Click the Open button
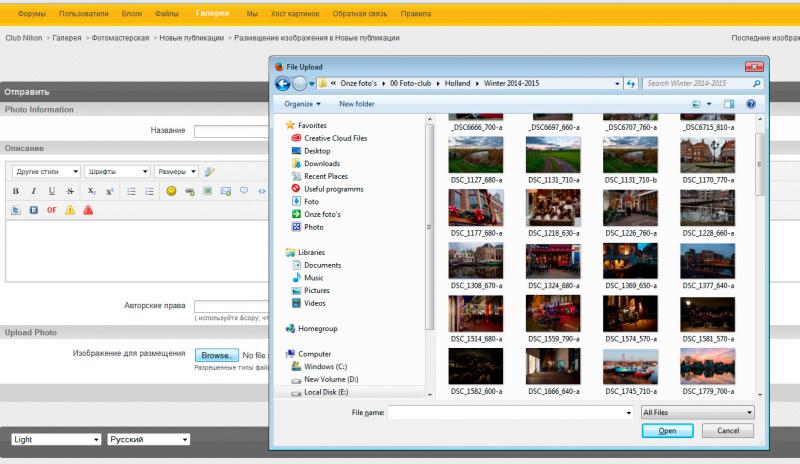 [x=667, y=431]
